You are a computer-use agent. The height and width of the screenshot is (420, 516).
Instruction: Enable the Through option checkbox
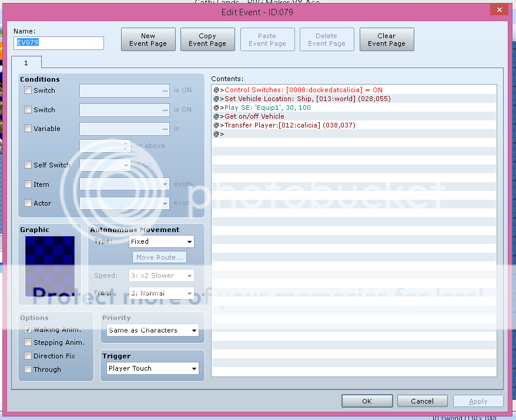(x=28, y=369)
